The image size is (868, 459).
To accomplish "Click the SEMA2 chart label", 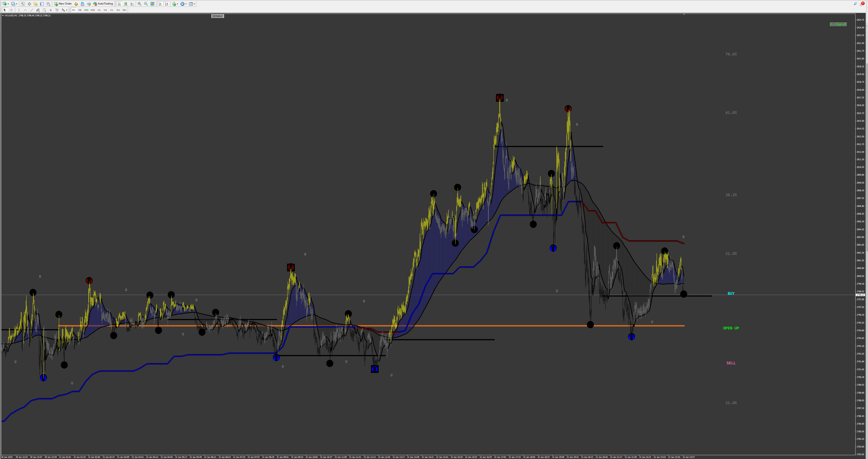I will 217,16.
